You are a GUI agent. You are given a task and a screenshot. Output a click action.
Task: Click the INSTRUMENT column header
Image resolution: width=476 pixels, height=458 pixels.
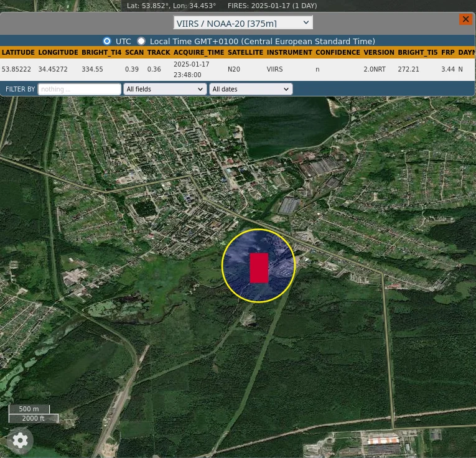coord(289,53)
